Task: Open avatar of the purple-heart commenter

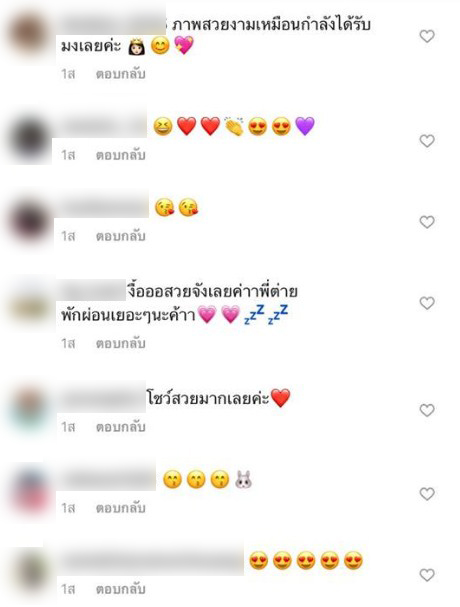Action: click(x=29, y=139)
